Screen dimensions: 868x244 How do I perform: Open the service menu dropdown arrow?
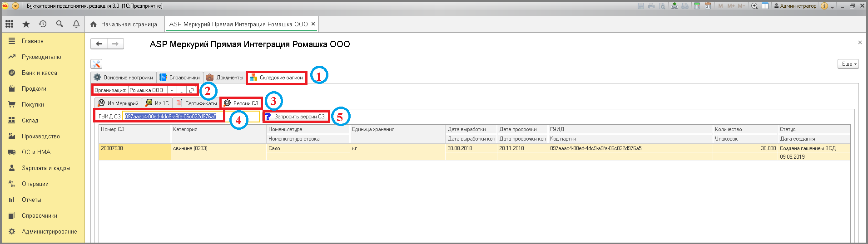[x=833, y=6]
